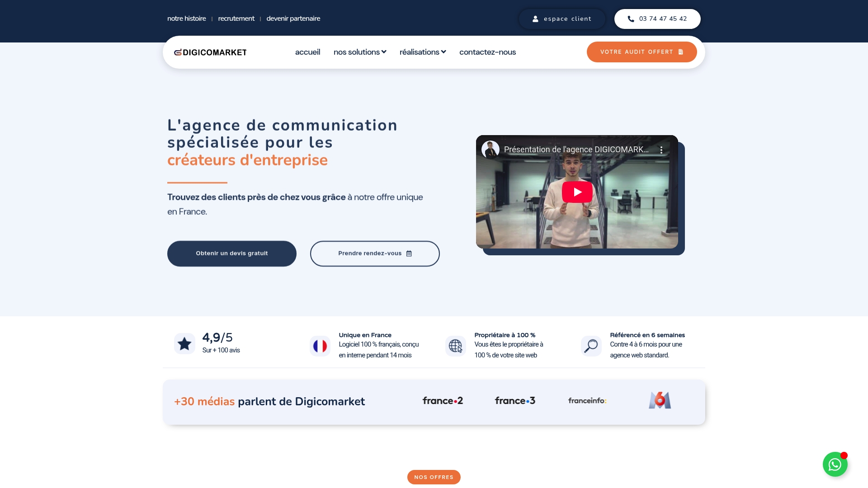868x488 pixels.
Task: Schedule with Prendre rendez-vous
Action: pyautogui.click(x=374, y=253)
